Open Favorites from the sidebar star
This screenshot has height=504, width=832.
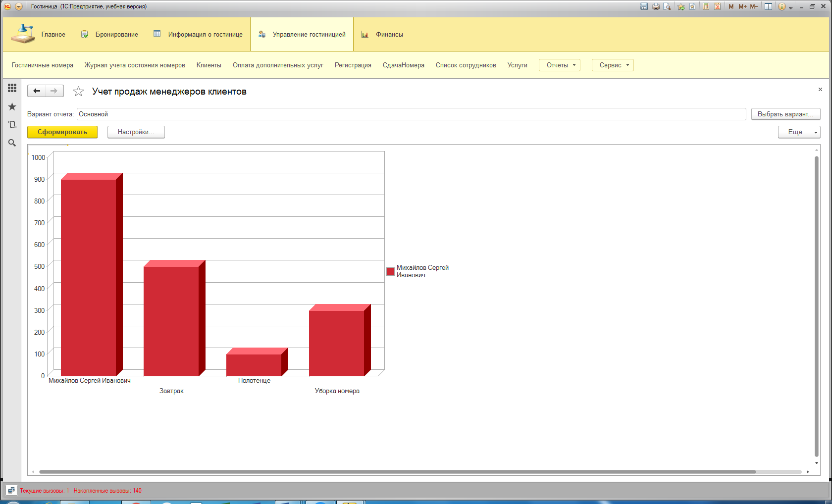tap(12, 106)
